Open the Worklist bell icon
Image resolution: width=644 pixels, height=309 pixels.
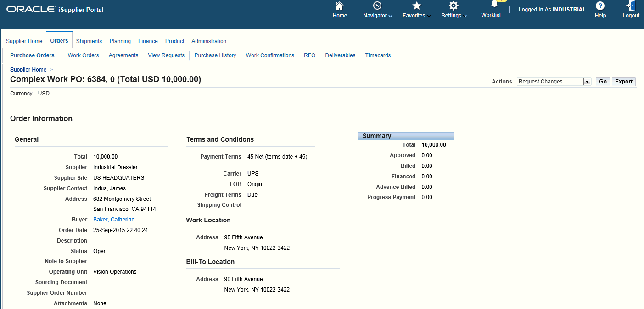point(494,4)
